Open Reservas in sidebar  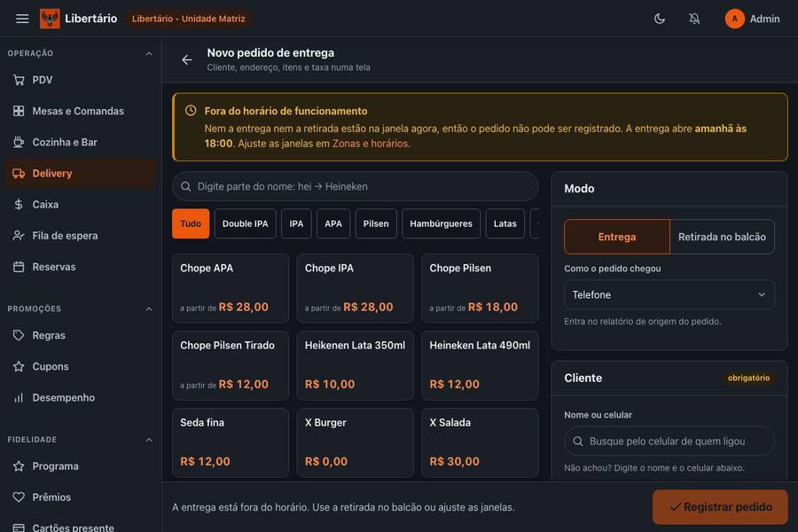coord(82,267)
